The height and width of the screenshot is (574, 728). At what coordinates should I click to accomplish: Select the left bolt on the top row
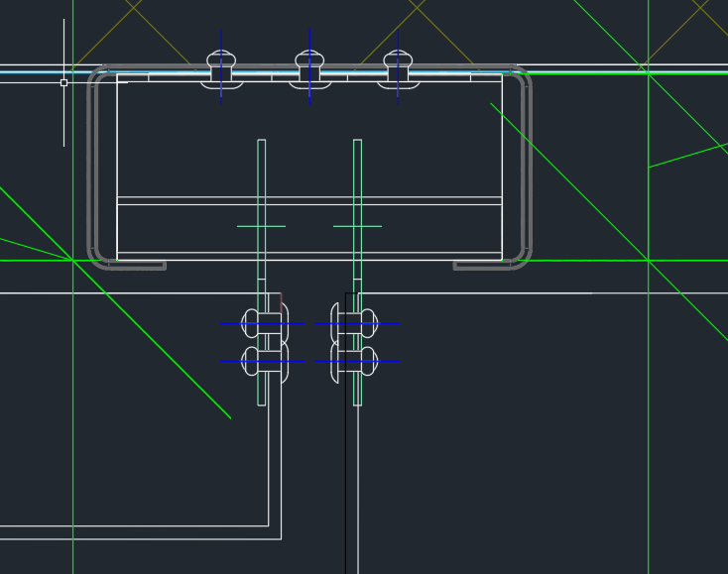220,69
